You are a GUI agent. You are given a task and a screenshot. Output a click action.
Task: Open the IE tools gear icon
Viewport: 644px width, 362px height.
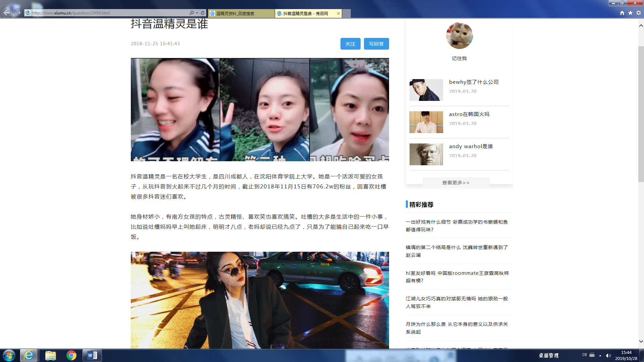coord(639,13)
